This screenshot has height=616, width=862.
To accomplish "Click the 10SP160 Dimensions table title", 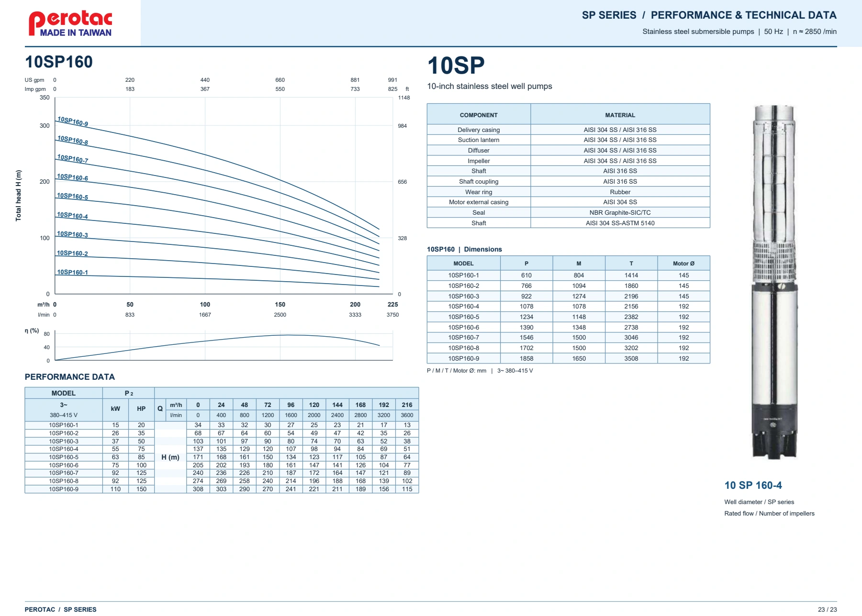I will pos(464,249).
